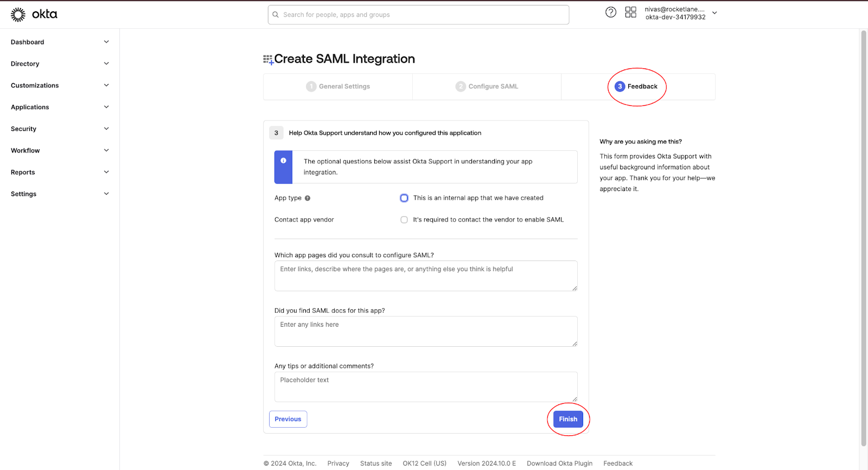The image size is (868, 470).
Task: Click the search people, apps and groups field
Action: click(x=418, y=15)
